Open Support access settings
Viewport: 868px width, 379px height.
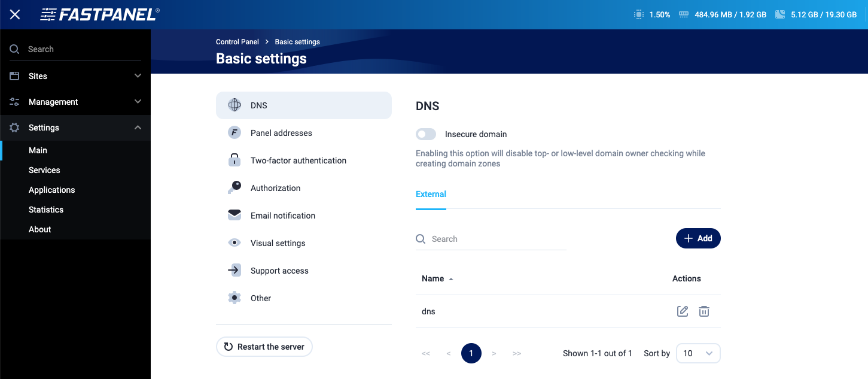click(x=304, y=271)
